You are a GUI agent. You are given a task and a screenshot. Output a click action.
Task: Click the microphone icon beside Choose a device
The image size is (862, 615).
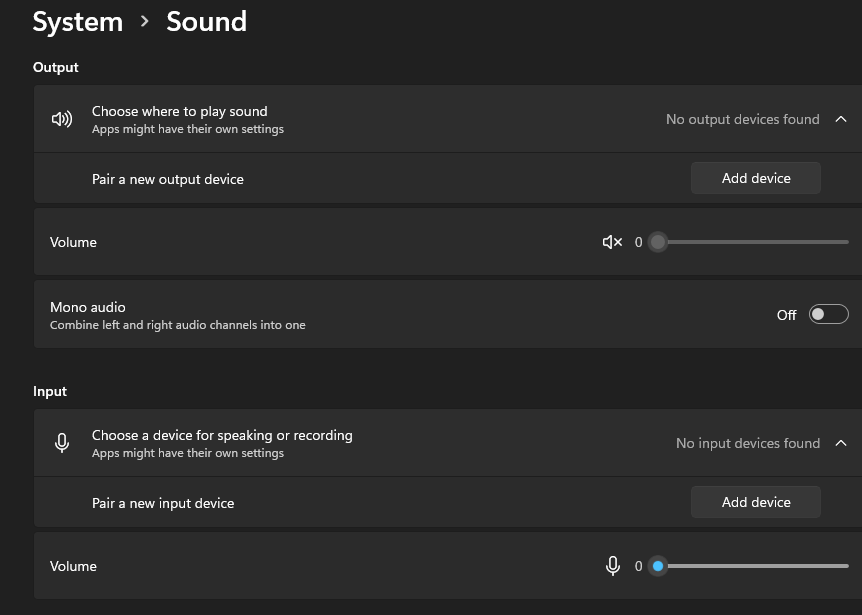62,443
